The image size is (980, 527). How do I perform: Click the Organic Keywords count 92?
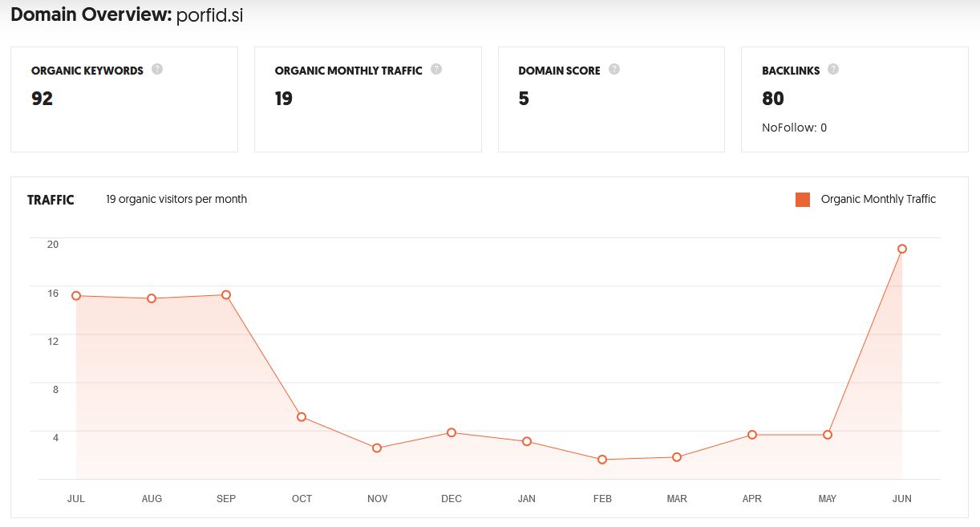(x=42, y=99)
